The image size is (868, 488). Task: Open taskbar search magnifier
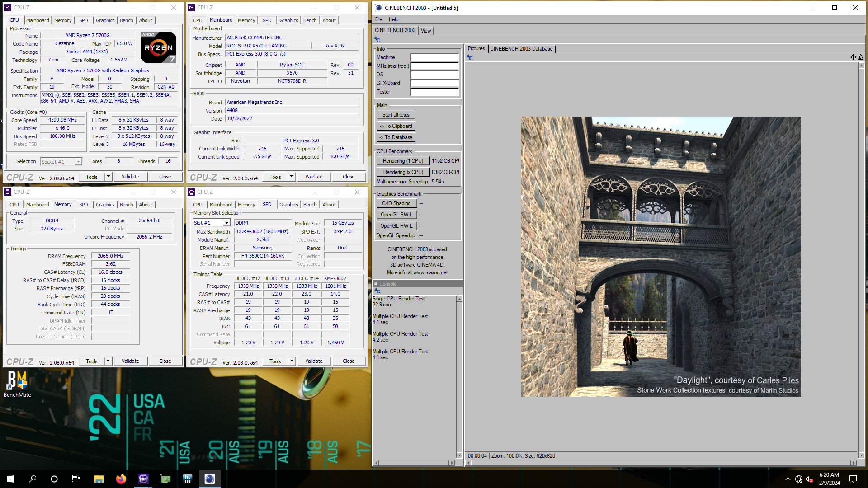(33, 479)
